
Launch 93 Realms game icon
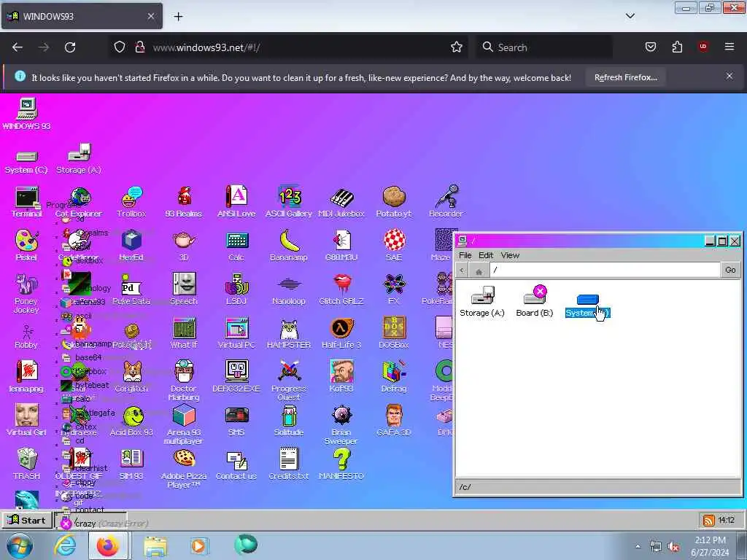click(x=184, y=202)
